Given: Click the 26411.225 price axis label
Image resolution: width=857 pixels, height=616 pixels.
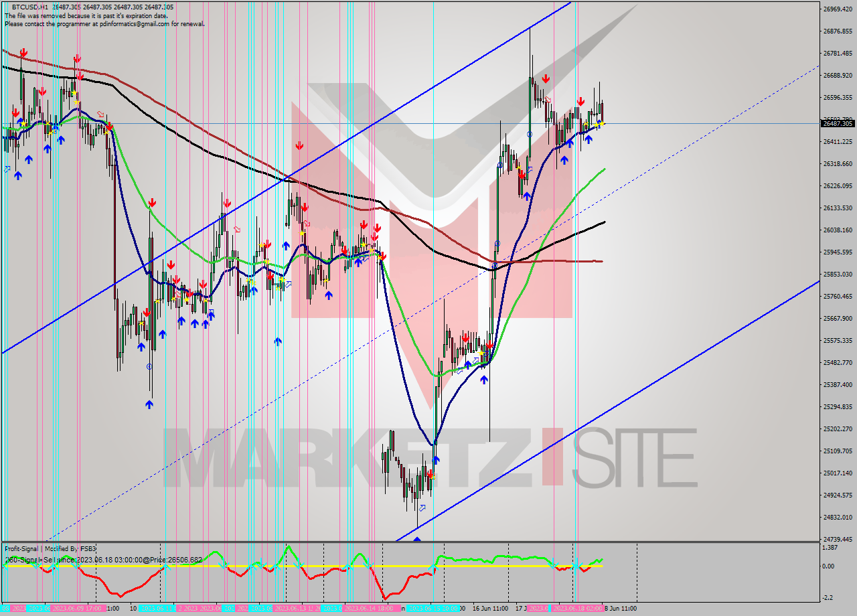Looking at the screenshot, I should 838,142.
